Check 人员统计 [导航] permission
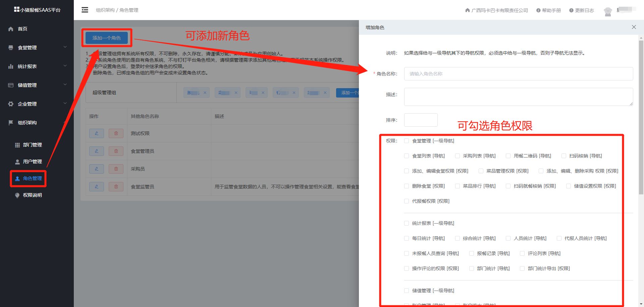644x307 pixels. pyautogui.click(x=508, y=238)
